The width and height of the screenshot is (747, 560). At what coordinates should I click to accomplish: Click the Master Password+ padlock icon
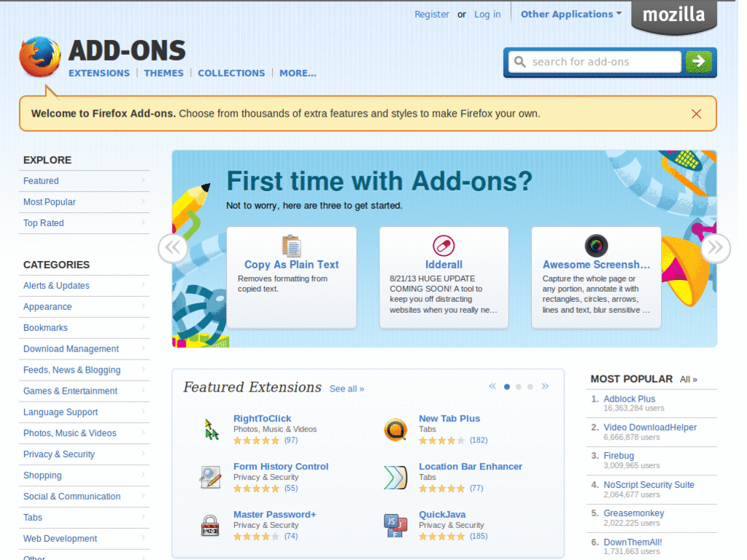click(x=211, y=525)
